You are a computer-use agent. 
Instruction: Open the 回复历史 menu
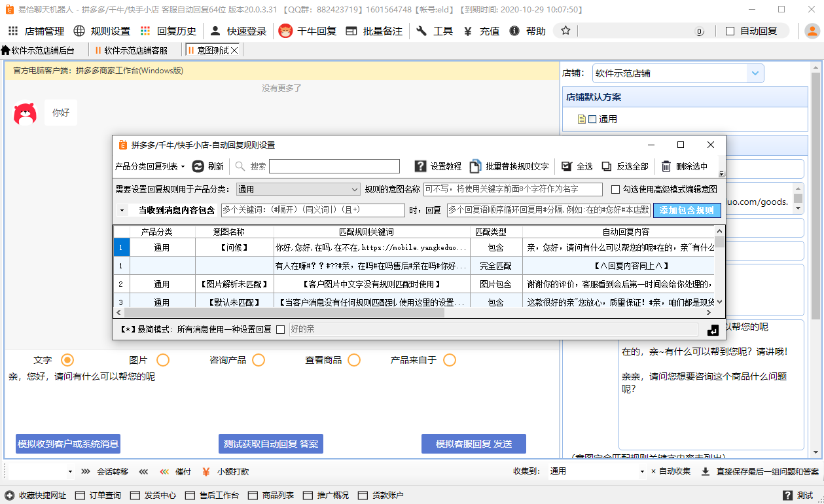[168, 31]
